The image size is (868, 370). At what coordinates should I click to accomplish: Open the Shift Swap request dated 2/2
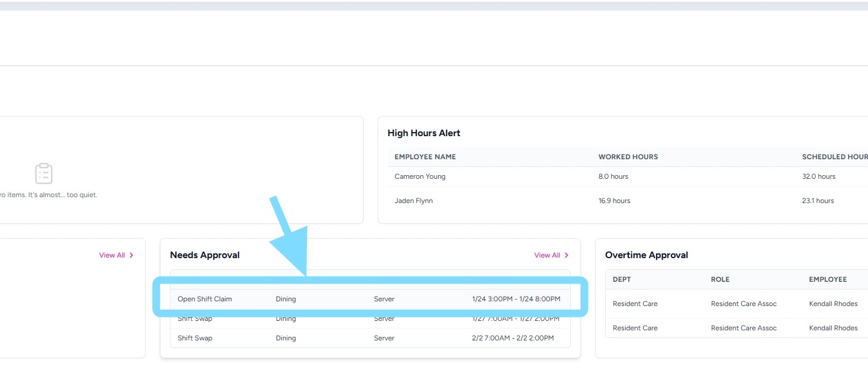tap(369, 338)
